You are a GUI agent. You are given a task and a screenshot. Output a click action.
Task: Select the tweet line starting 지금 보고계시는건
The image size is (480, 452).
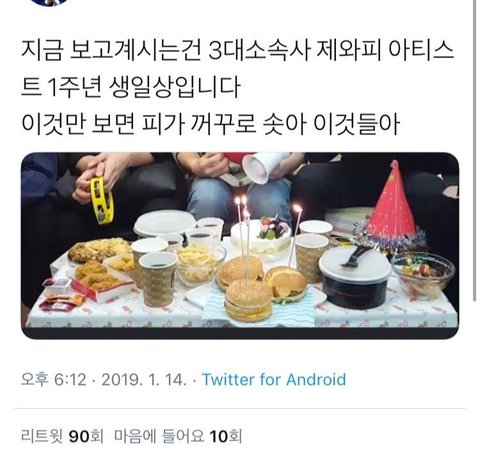click(237, 51)
